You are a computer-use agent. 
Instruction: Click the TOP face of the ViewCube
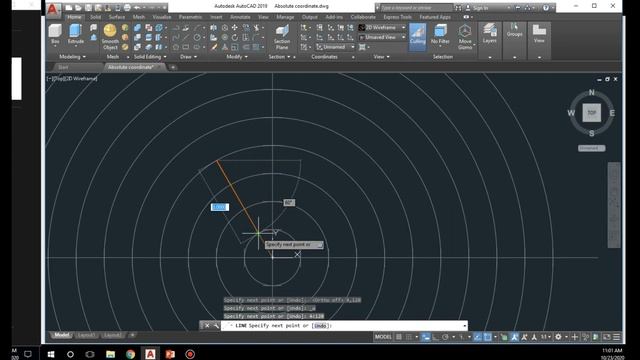[591, 113]
